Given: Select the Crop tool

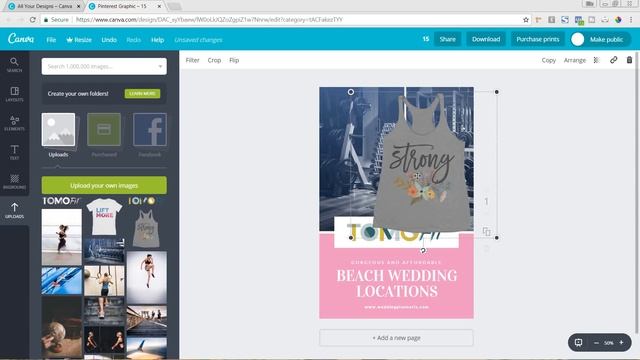Looking at the screenshot, I should (x=214, y=60).
